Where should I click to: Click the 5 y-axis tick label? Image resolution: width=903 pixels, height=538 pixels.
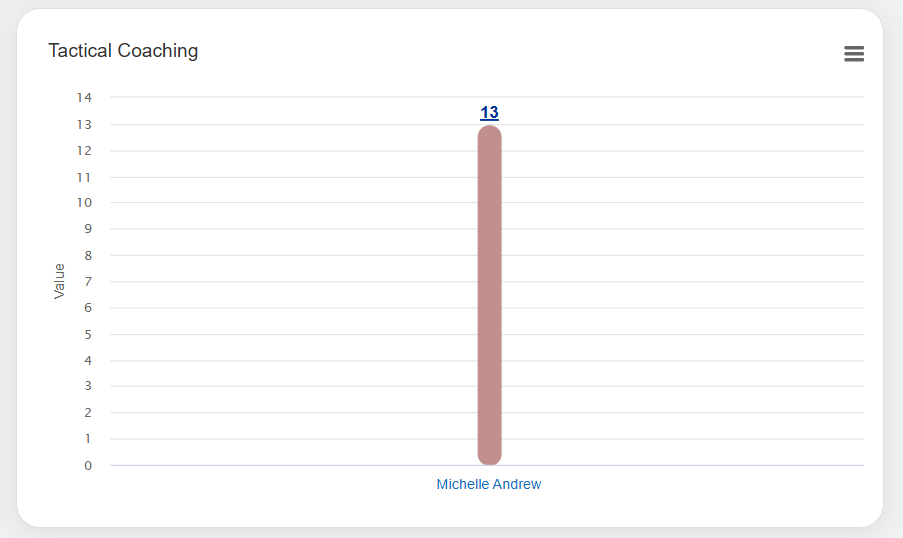tap(88, 334)
